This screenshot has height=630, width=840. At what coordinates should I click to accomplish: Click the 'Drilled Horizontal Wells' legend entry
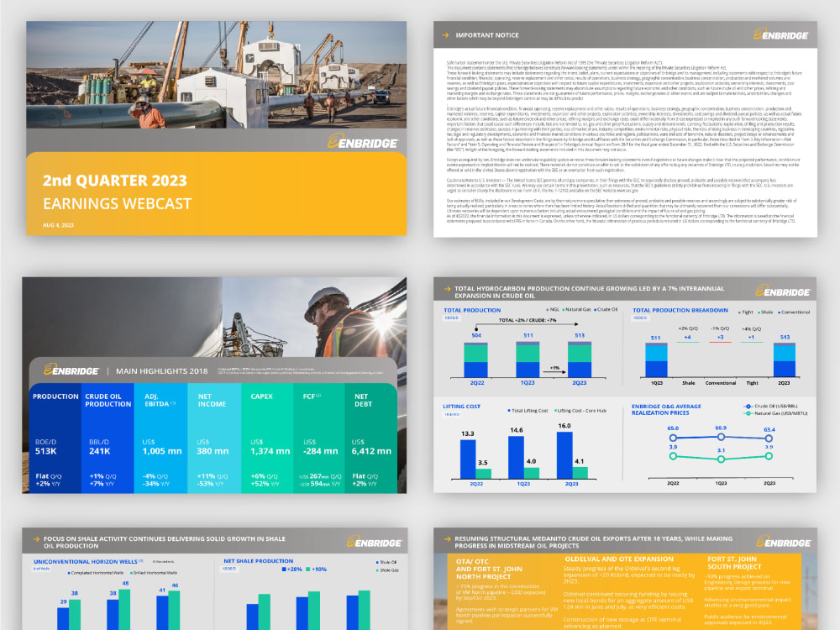click(x=153, y=573)
